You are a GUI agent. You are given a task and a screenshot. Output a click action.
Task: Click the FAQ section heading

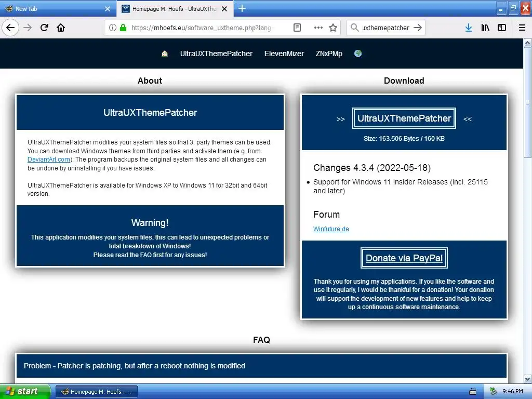[x=261, y=340]
